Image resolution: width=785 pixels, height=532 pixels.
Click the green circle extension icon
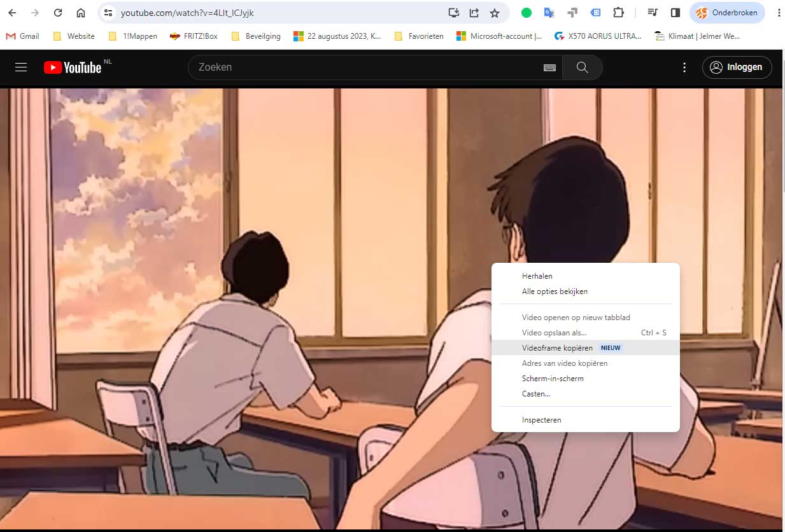coord(527,13)
